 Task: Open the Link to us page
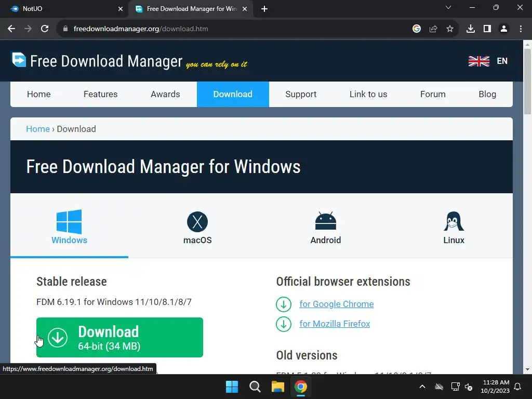pos(368,95)
